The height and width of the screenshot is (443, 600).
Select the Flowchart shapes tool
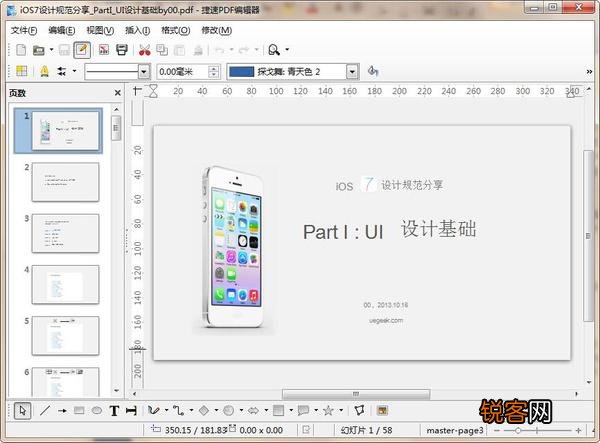278,411
